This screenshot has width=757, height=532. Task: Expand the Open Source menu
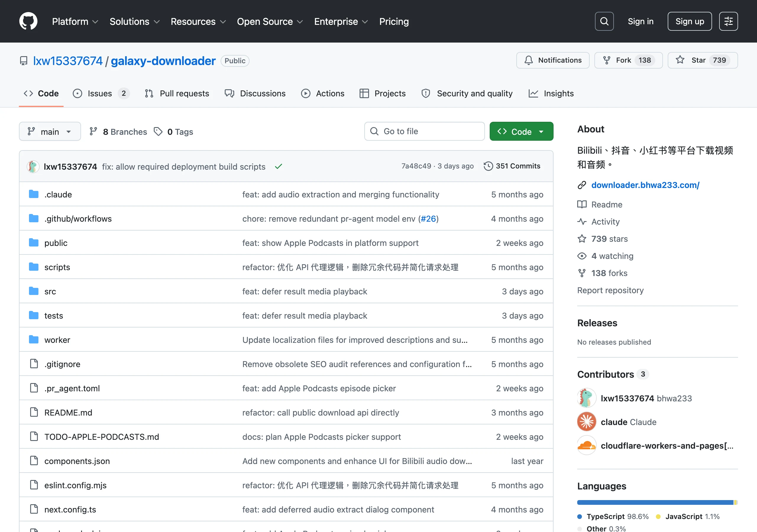click(x=270, y=21)
